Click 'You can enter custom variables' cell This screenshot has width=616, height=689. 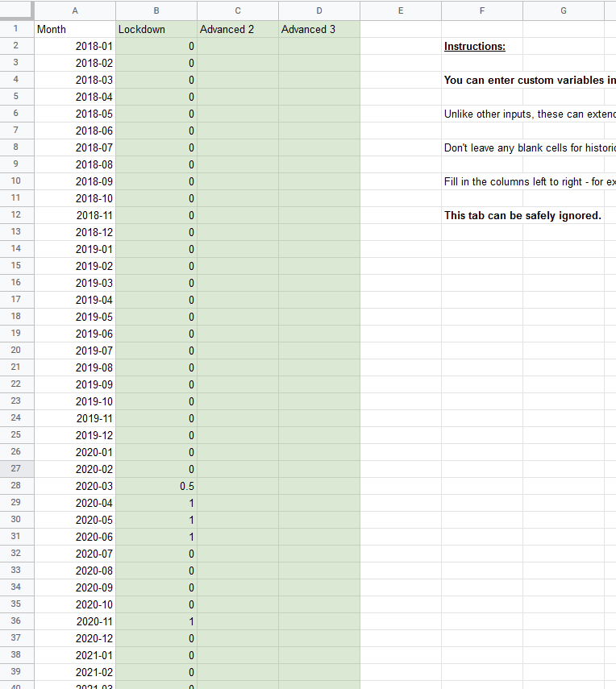(x=529, y=80)
